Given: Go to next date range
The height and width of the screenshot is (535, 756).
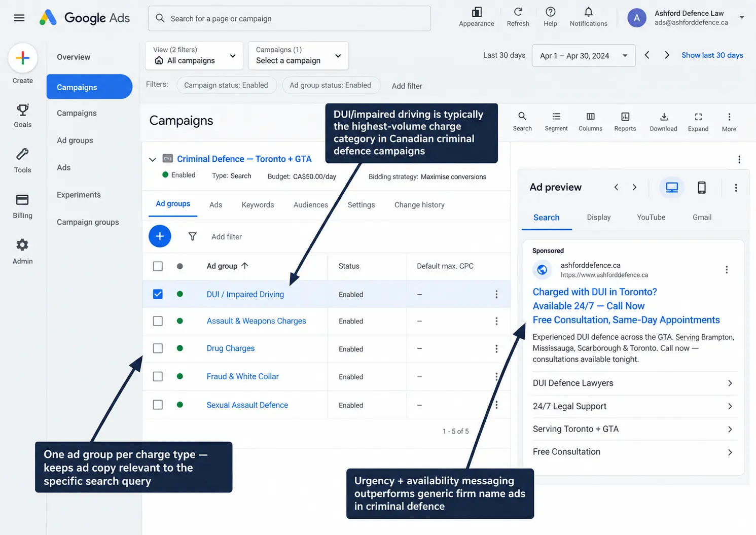Looking at the screenshot, I should (667, 55).
